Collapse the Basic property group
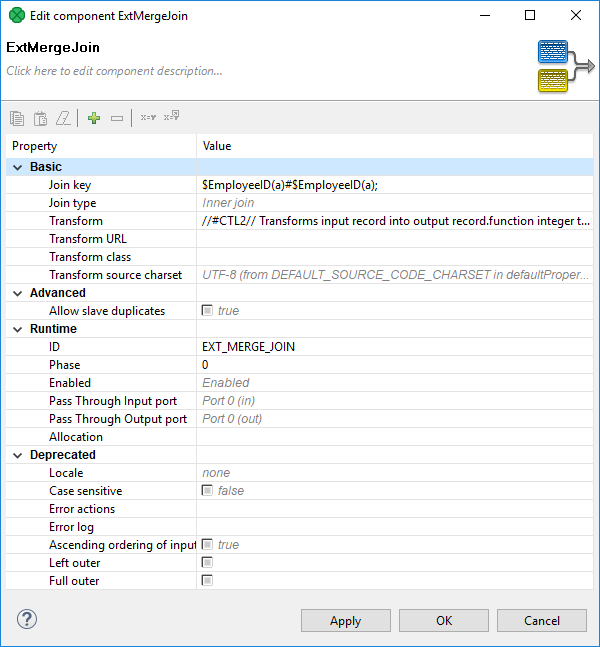This screenshot has width=600, height=647. tap(18, 167)
